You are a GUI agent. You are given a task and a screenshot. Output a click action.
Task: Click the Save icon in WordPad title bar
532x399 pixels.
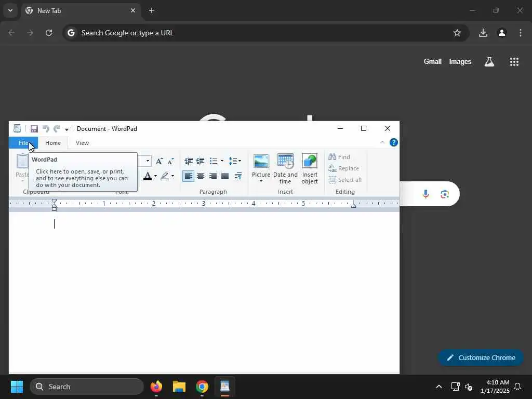pyautogui.click(x=34, y=129)
